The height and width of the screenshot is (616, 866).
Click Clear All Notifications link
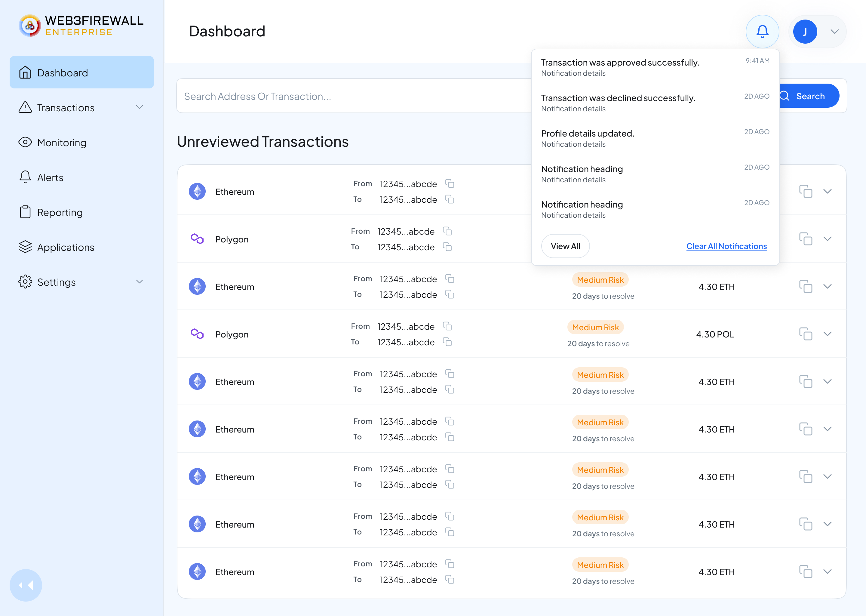click(x=726, y=246)
